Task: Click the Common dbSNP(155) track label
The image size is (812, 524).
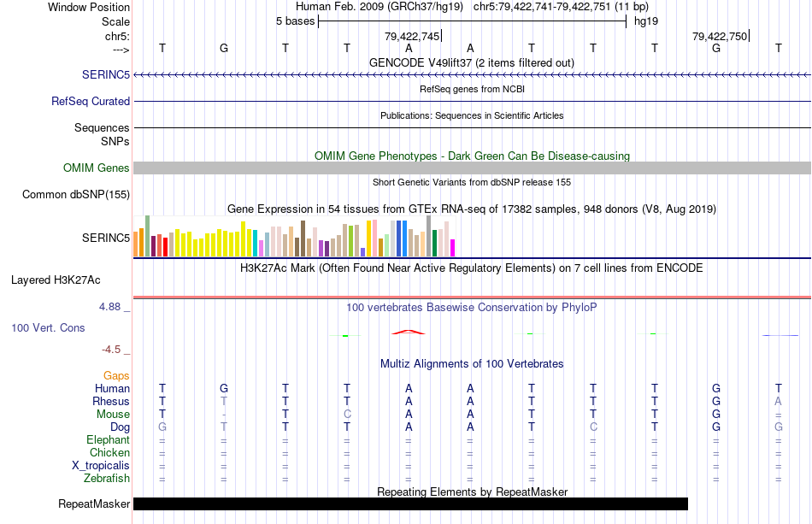Action: coord(76,194)
